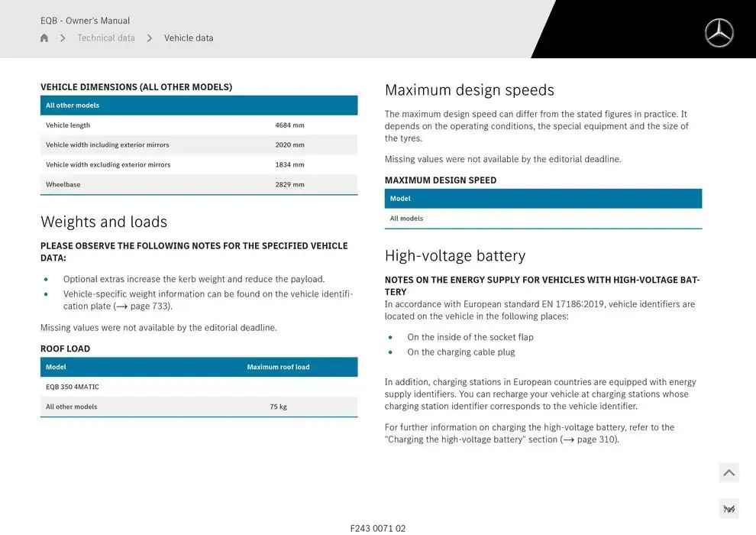Click the Wheelbase table row
The height and width of the screenshot is (535, 756).
click(x=199, y=185)
